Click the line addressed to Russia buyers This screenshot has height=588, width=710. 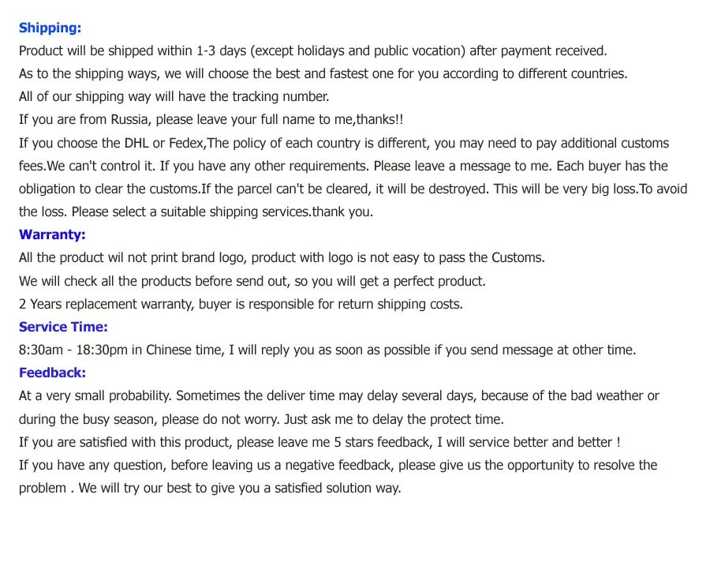[x=211, y=120]
